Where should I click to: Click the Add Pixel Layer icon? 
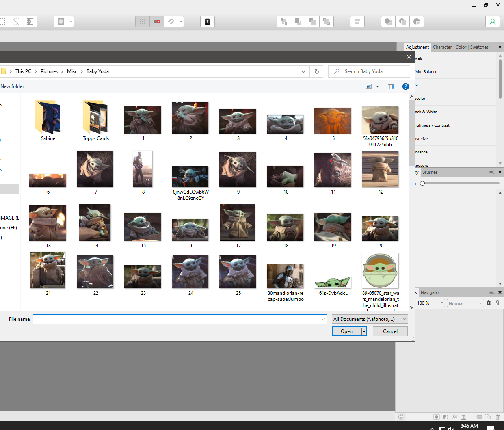[x=488, y=417]
